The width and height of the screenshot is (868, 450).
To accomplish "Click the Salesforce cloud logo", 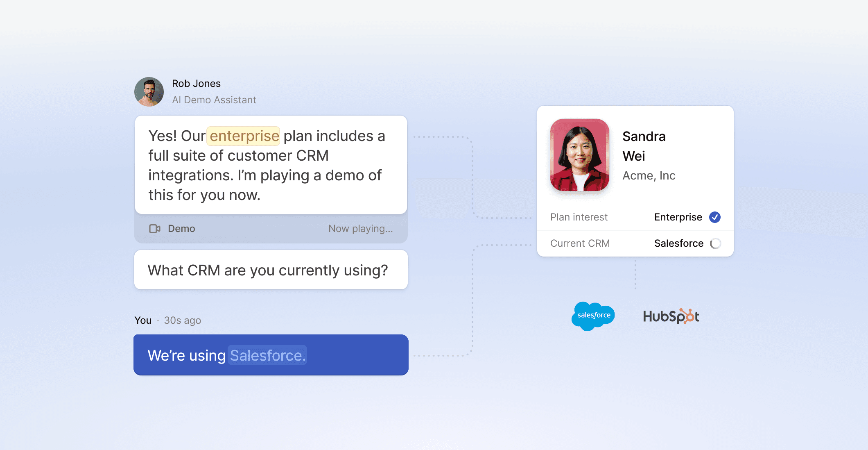I will click(x=593, y=316).
